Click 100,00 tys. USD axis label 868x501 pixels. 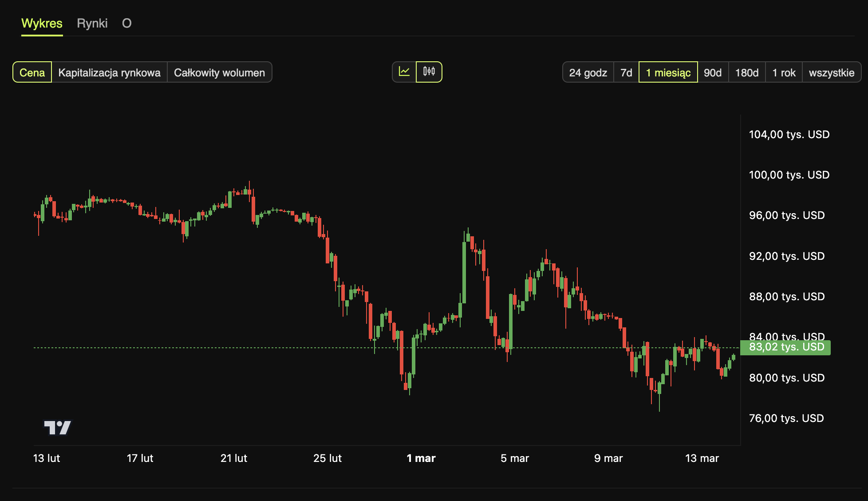[x=789, y=175]
